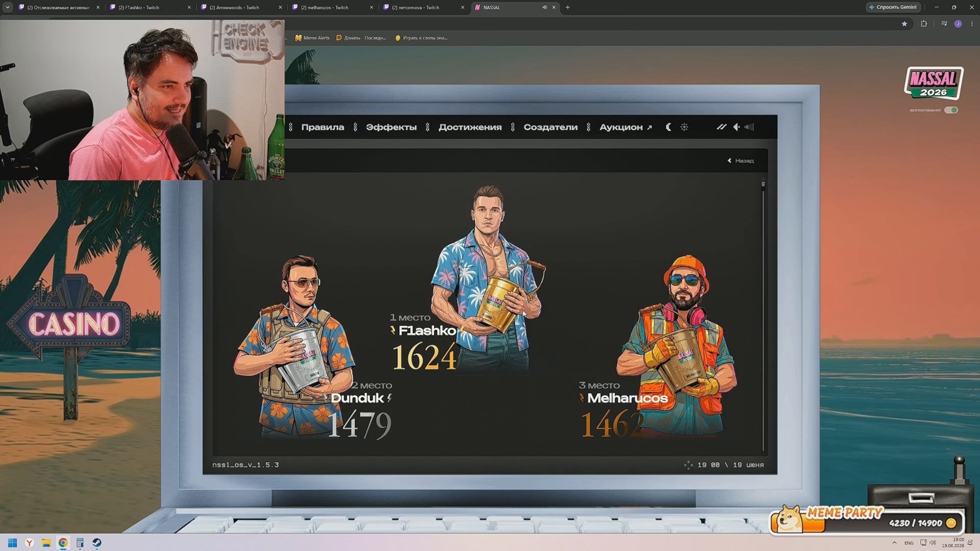This screenshot has height=551, width=980.
Task: Open the media controls icon
Action: [944, 24]
